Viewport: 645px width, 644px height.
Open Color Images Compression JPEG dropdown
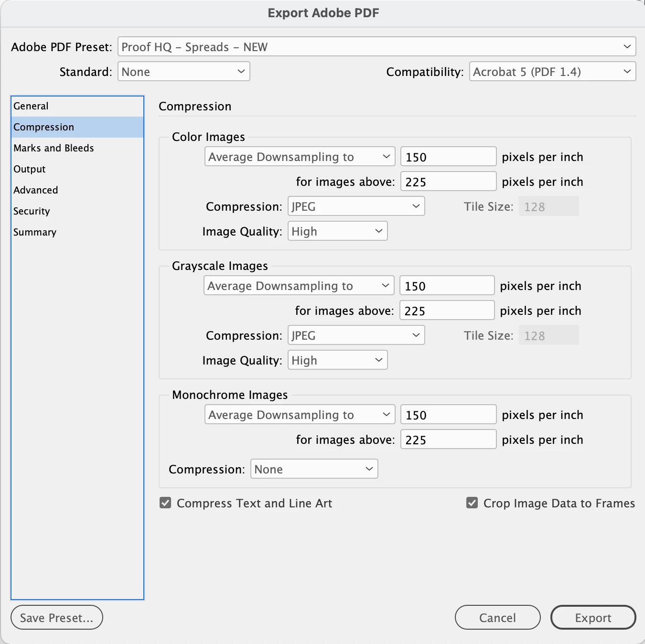tap(356, 206)
